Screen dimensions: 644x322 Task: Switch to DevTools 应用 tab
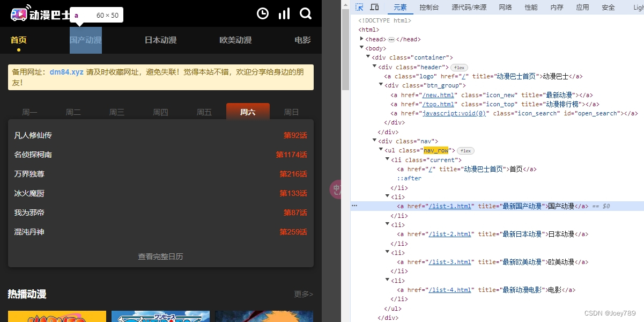coord(582,7)
